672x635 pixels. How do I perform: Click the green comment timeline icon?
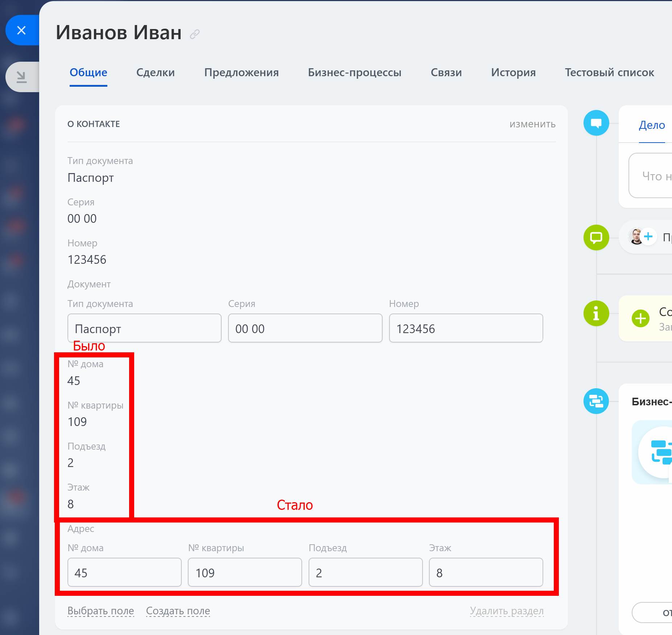[596, 238]
